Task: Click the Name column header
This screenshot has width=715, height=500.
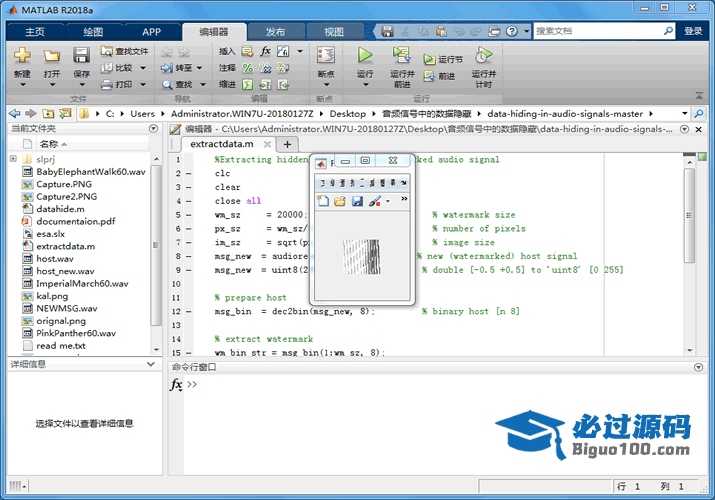Action: [x=49, y=144]
